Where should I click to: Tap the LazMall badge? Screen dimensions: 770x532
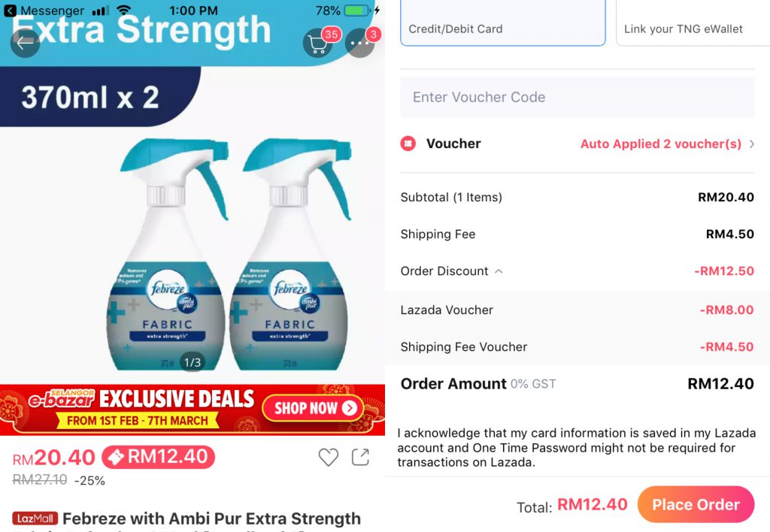35,518
